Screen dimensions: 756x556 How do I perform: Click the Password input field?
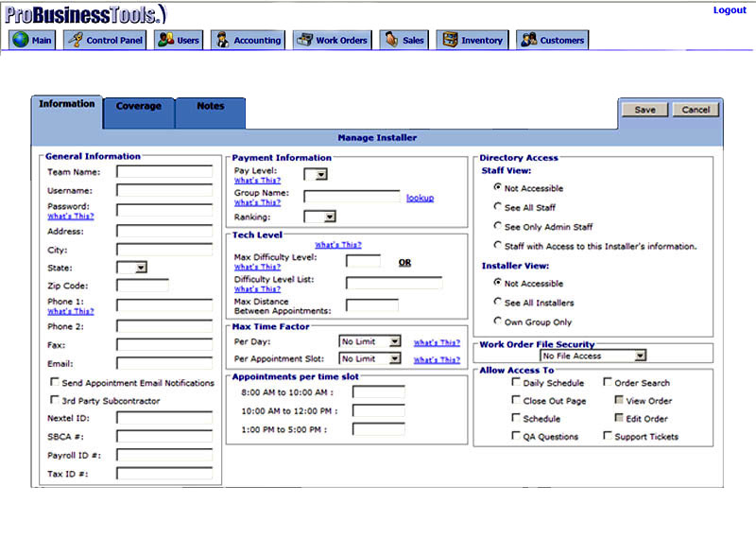click(164, 210)
